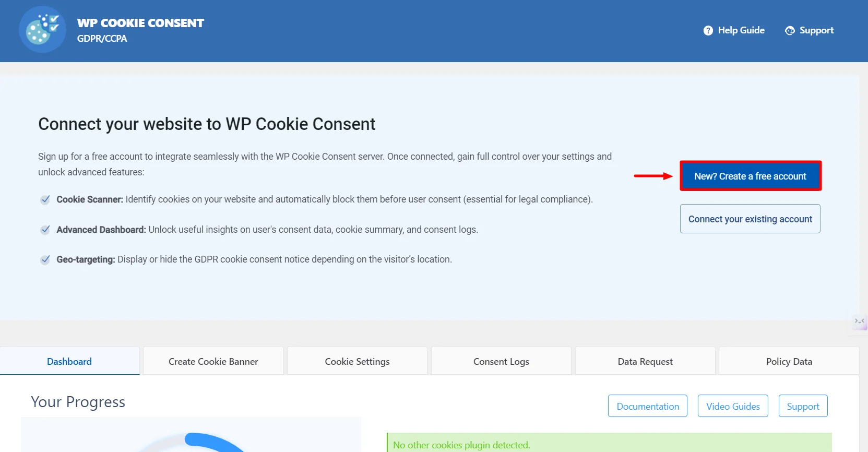Viewport: 868px width, 452px height.
Task: Select the Data Request tab
Action: [645, 362]
